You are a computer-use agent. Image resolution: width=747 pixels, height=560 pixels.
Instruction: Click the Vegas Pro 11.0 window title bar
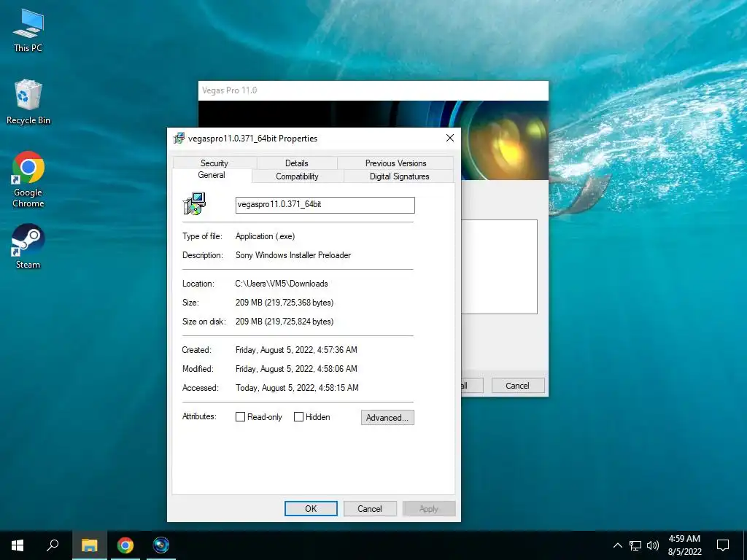373,90
